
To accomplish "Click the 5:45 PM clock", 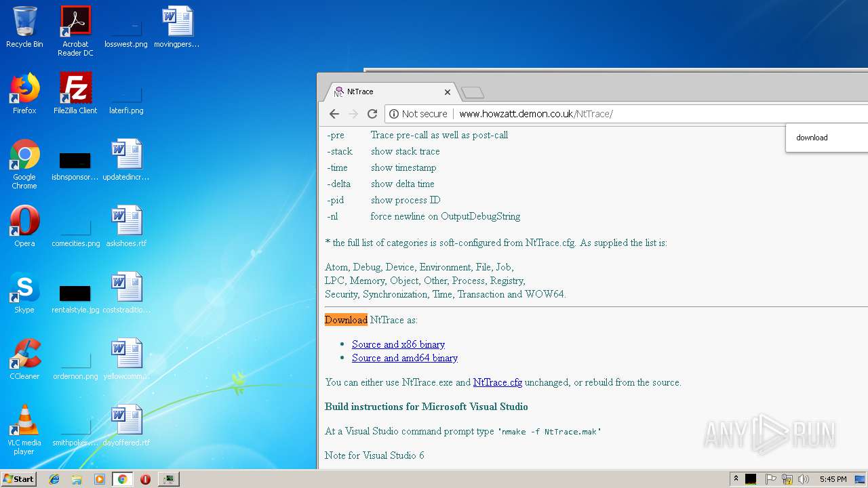I will coord(833,479).
